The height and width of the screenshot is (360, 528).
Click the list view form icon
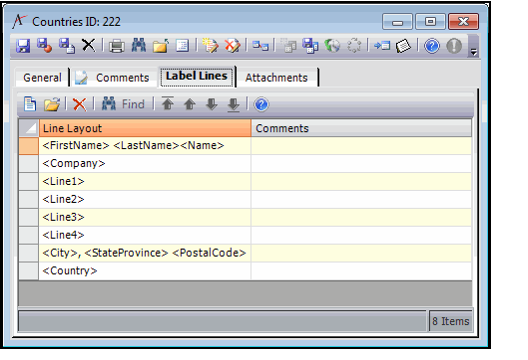coord(183,46)
